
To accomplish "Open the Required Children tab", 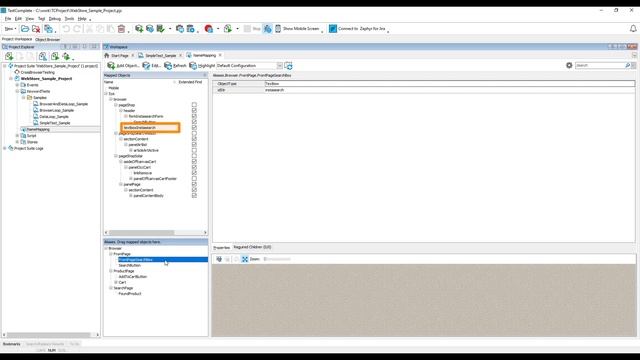I will point(252,247).
